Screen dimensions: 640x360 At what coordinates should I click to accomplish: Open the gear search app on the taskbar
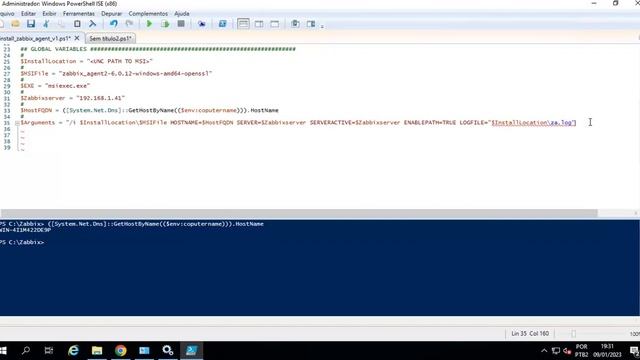click(x=168, y=351)
